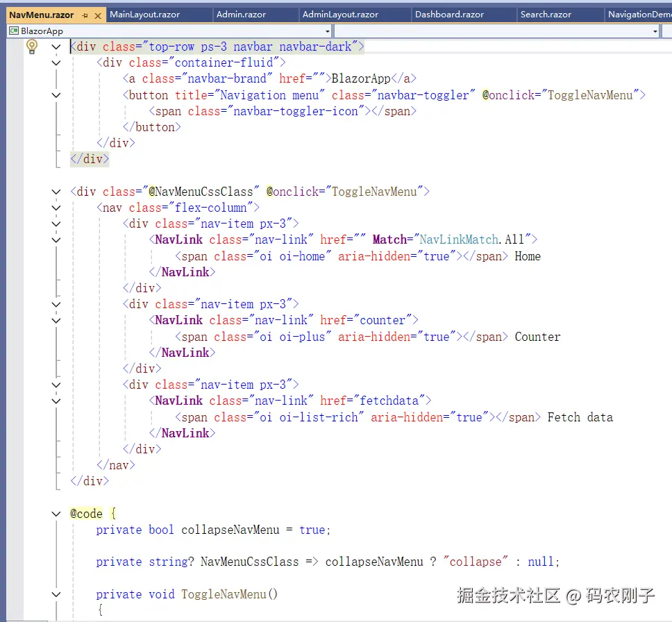Click the quick actions lightbulb icon
Viewport: 672px width, 622px height.
(x=32, y=47)
